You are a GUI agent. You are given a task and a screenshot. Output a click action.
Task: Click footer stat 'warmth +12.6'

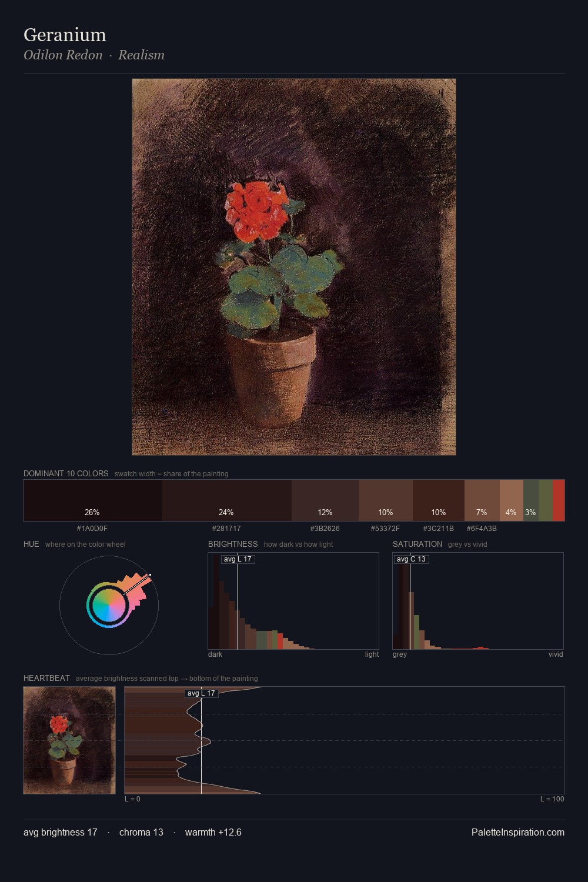(213, 832)
